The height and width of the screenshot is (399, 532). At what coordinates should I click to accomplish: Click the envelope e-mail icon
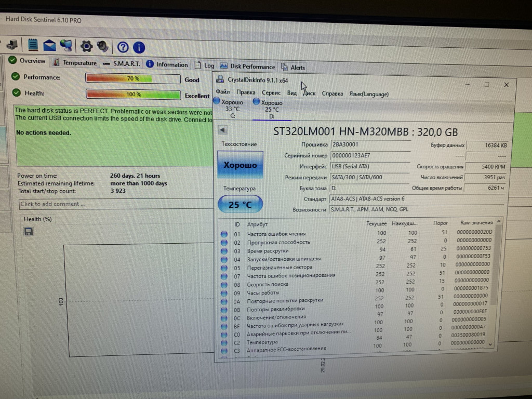(x=49, y=45)
